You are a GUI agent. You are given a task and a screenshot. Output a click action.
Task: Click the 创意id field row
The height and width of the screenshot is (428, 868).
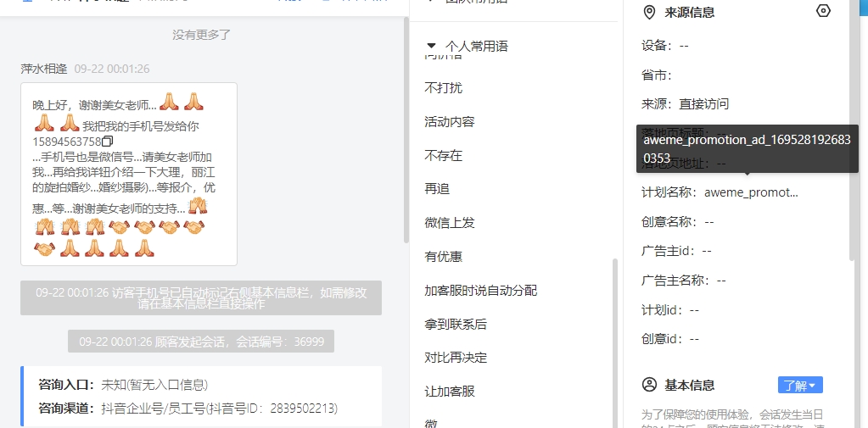click(x=669, y=338)
